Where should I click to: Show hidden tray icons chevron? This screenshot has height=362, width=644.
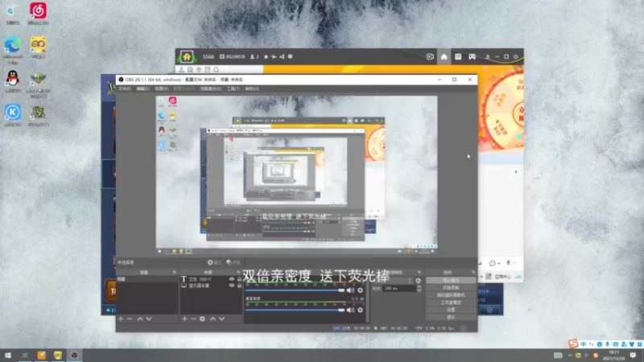pos(570,356)
